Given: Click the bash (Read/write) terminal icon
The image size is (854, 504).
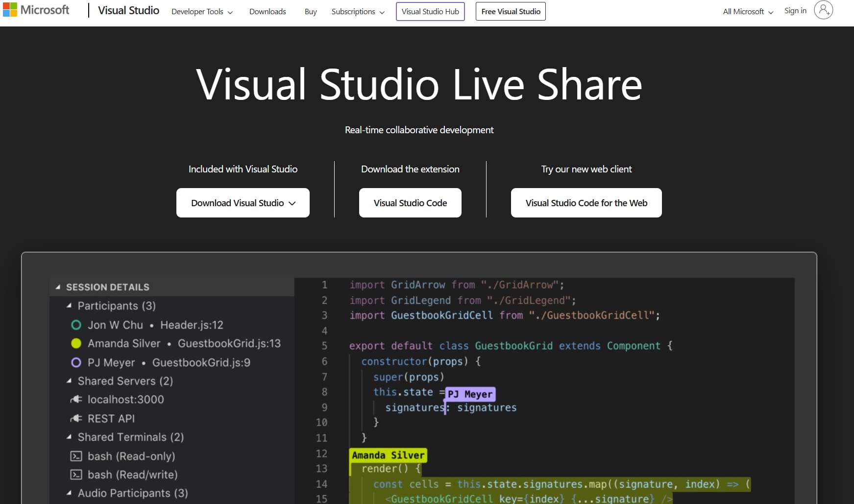Looking at the screenshot, I should tap(76, 475).
